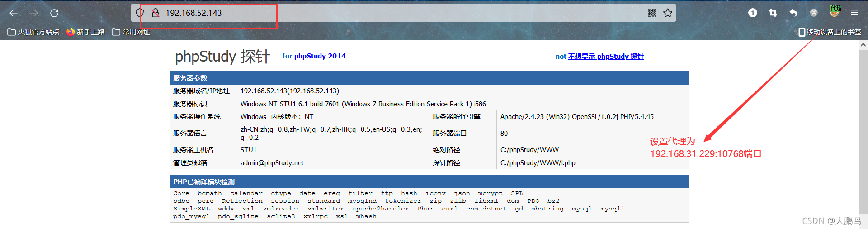Open the screenshot crop tool icon
This screenshot has height=229, width=868.
773,13
